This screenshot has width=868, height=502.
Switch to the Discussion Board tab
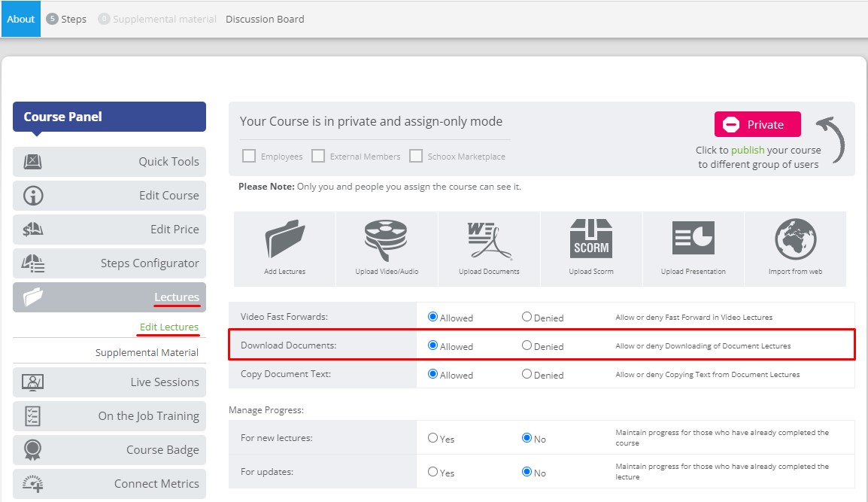(x=265, y=19)
